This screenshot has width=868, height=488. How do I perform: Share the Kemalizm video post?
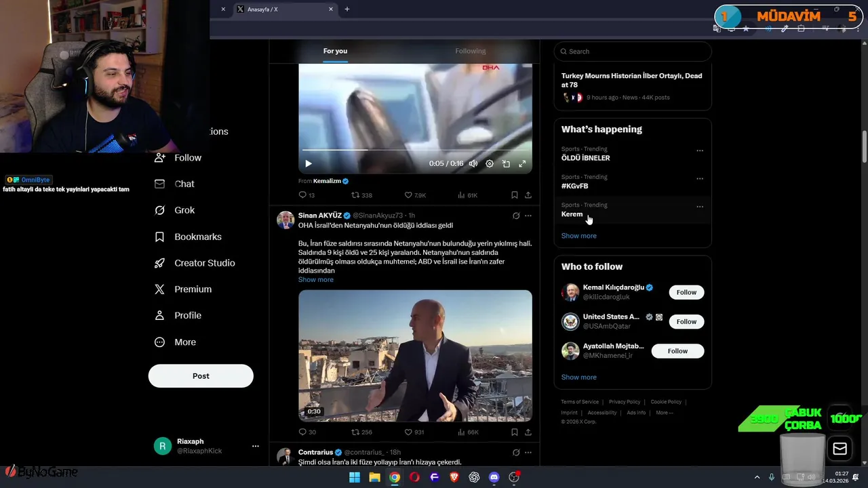pos(528,195)
